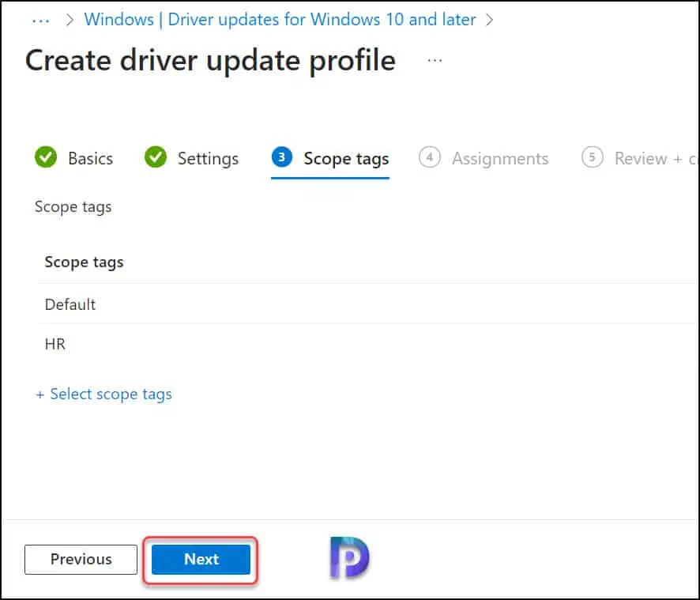Image resolution: width=700 pixels, height=600 pixels.
Task: Click the green check icon for Settings
Action: coord(156,157)
